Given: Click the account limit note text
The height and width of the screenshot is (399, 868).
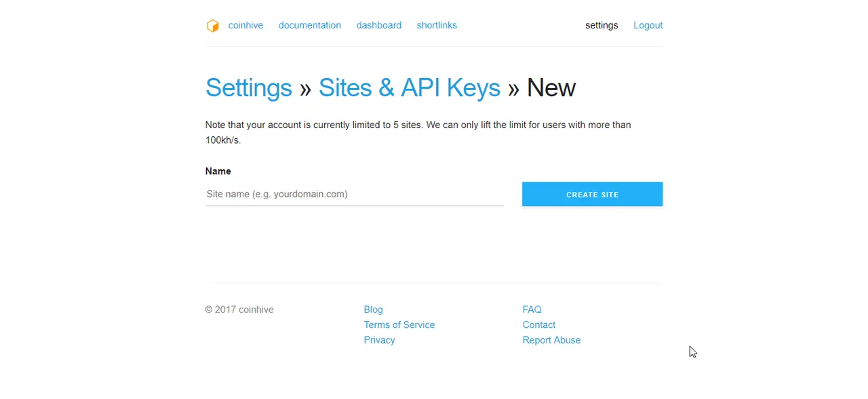Looking at the screenshot, I should tap(418, 133).
